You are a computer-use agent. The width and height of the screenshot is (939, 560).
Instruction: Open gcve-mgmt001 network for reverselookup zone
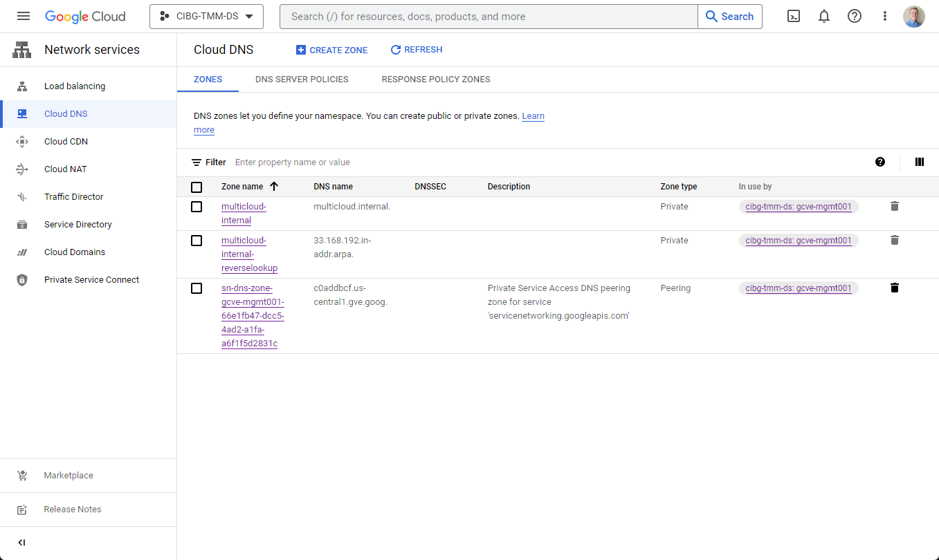[799, 240]
